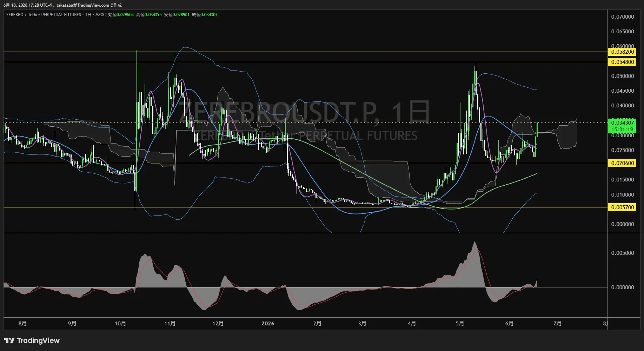Click the high value 0.034395 in legend
Viewport: 644px width, 351px height.
coord(153,15)
